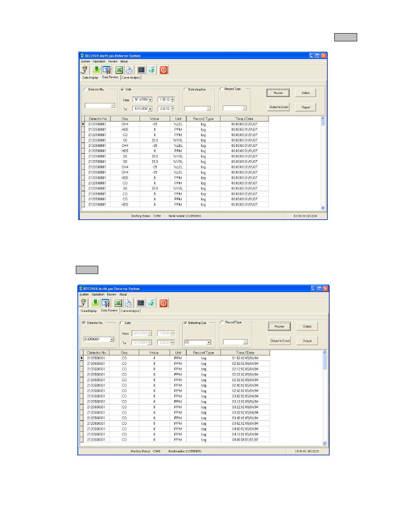Open the Detecting Gas dropdown showing CO

(209, 342)
